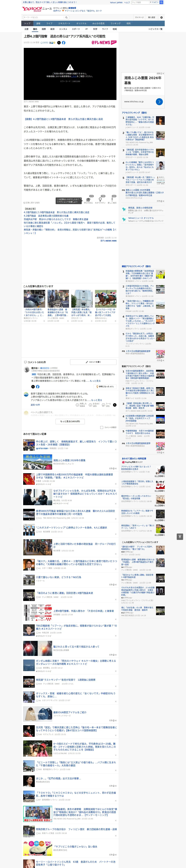Open the スポーツ category
The image size is (186, 868).
coord(76,29)
